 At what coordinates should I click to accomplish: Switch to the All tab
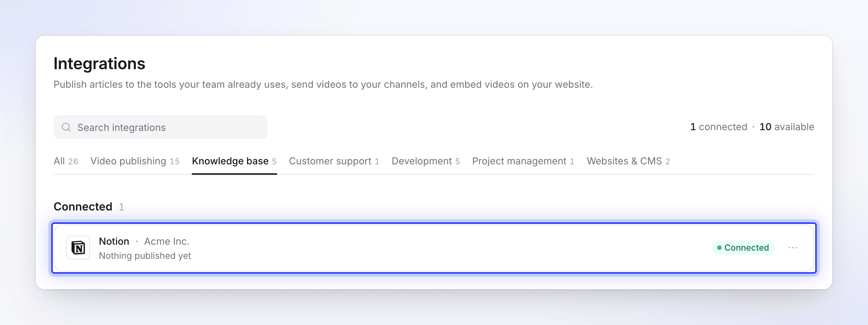coord(66,161)
